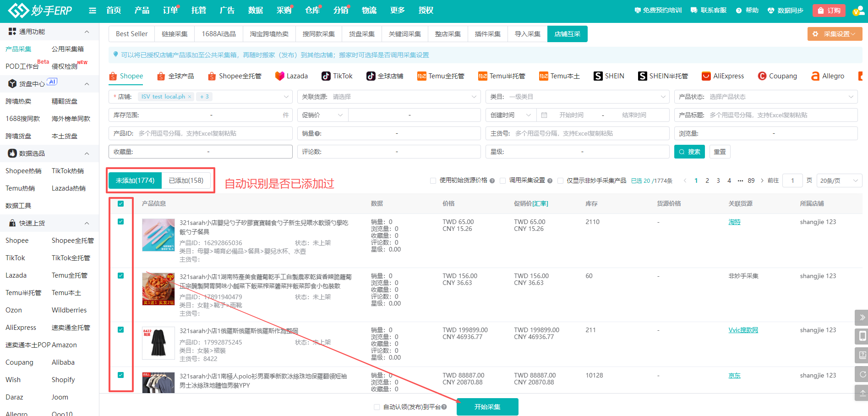Click the 联系客服 chat icon

click(694, 10)
